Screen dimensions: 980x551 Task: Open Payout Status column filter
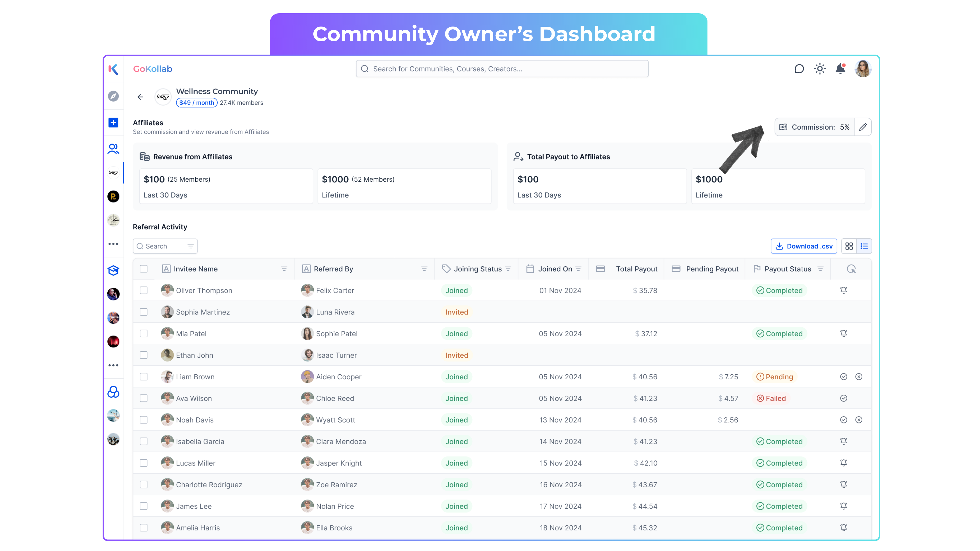[x=820, y=269]
